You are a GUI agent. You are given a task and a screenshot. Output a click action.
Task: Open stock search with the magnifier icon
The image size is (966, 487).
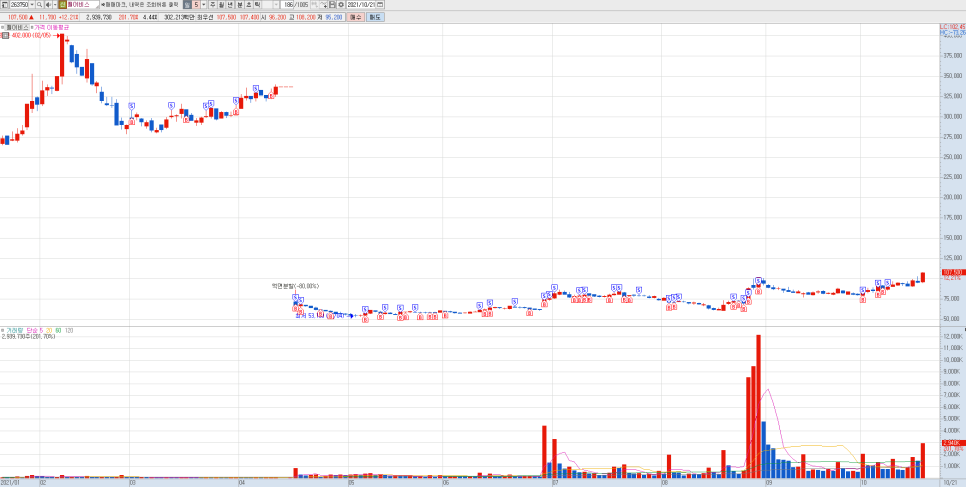click(39, 4)
